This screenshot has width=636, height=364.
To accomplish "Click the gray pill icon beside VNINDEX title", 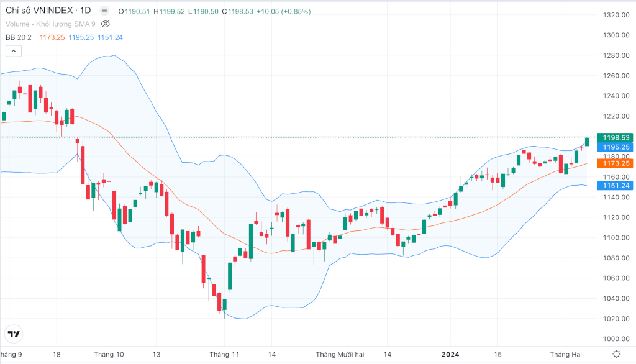I will pos(104,11).
